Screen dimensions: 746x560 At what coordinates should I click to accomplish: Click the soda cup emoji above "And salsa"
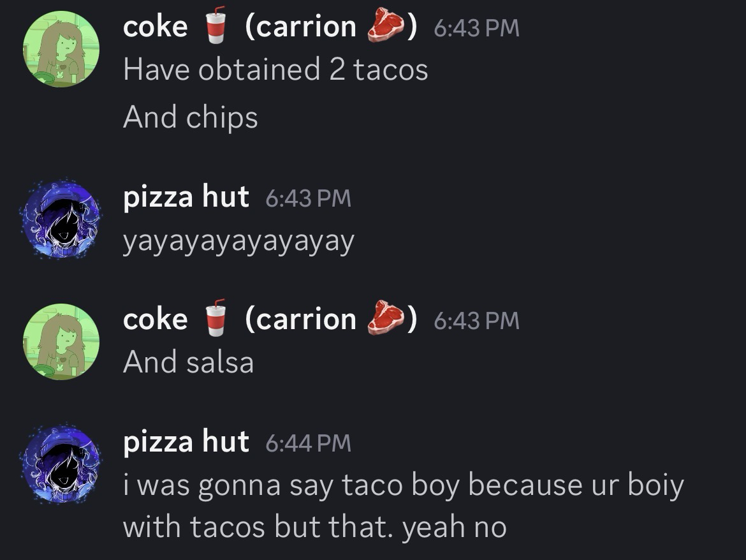(x=217, y=318)
